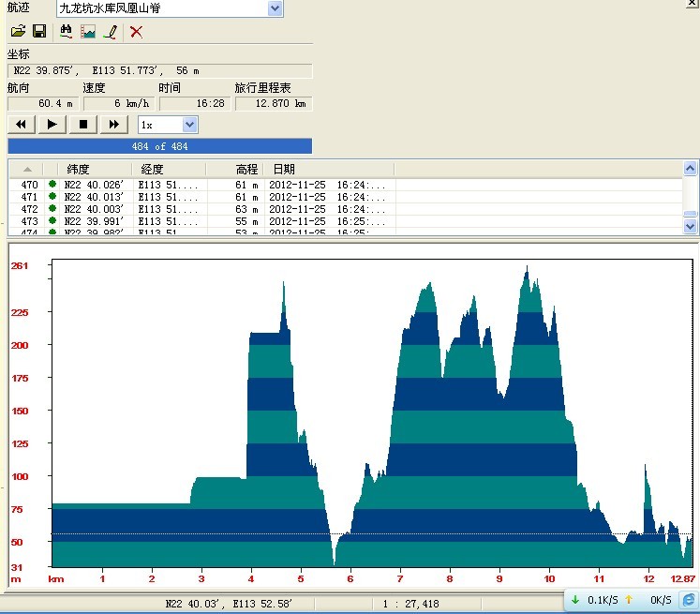The height and width of the screenshot is (614, 700).
Task: Play the track animation
Action: (52, 125)
